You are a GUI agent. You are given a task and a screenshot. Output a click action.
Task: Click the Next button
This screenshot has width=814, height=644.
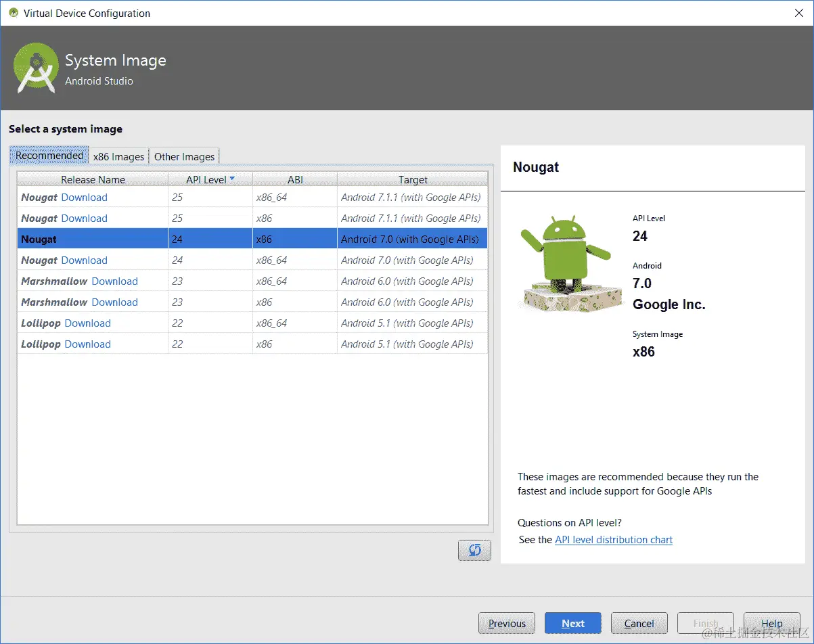tap(573, 624)
